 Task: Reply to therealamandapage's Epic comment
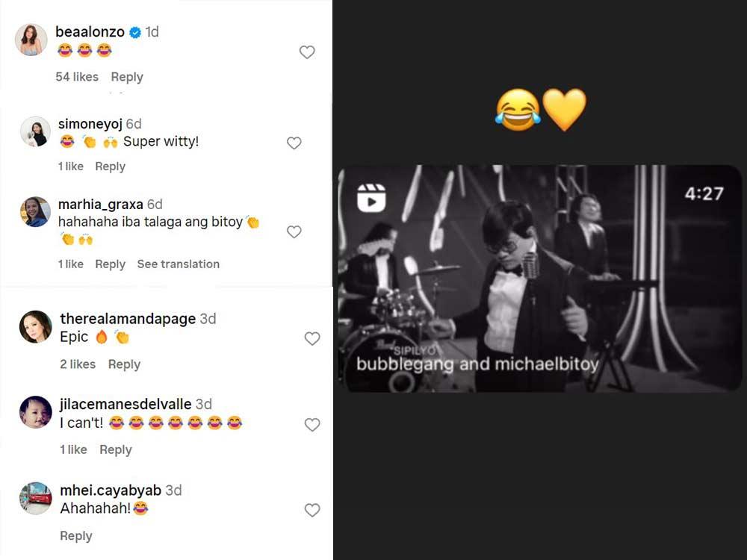coord(124,364)
